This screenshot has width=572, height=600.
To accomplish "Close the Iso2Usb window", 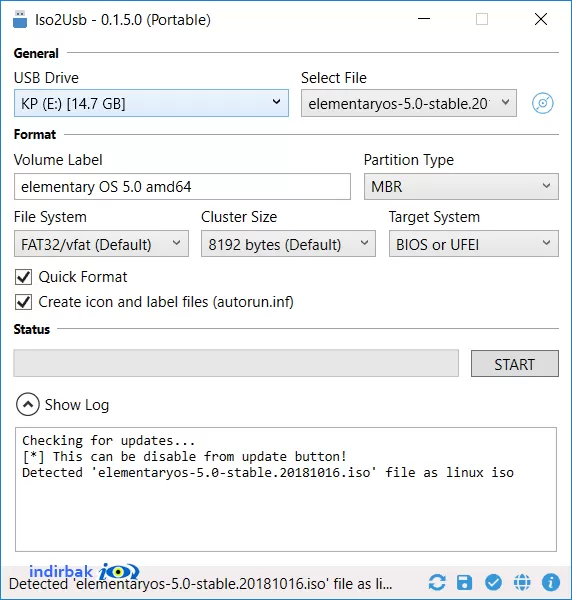I will [541, 19].
